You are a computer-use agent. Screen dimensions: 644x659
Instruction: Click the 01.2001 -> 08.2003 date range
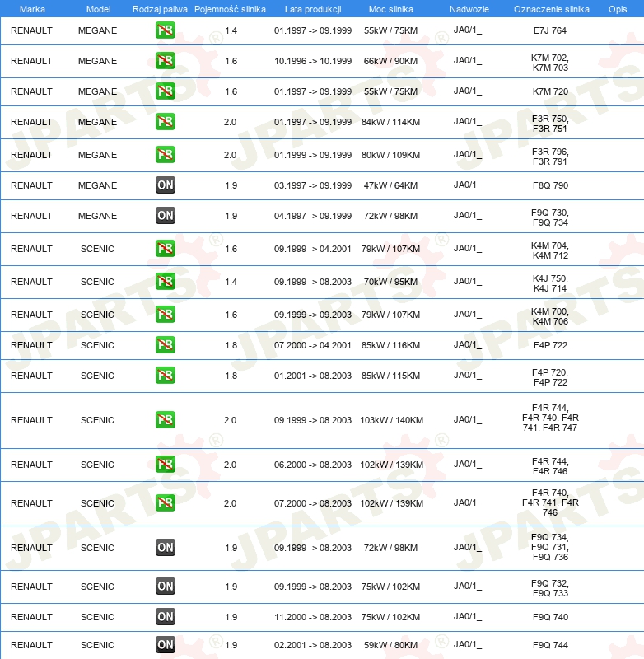[313, 376]
